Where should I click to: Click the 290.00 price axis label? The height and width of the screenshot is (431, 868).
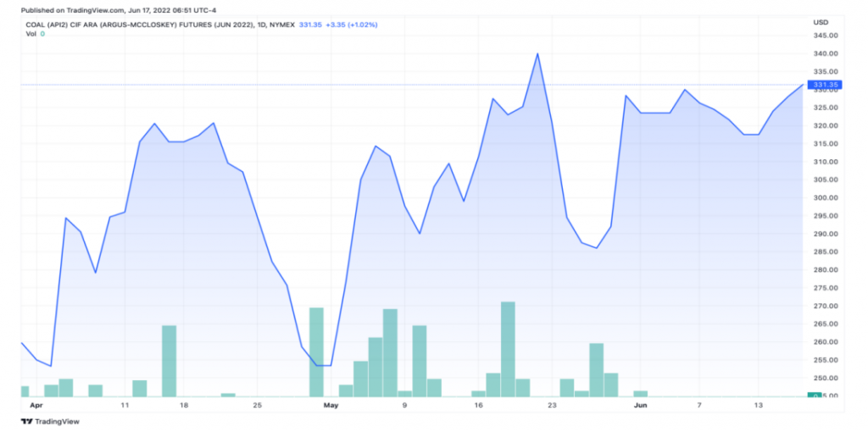click(824, 234)
